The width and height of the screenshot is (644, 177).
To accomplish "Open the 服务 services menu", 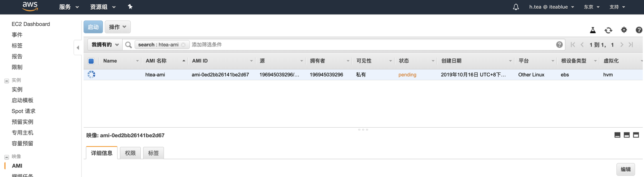I will [69, 7].
